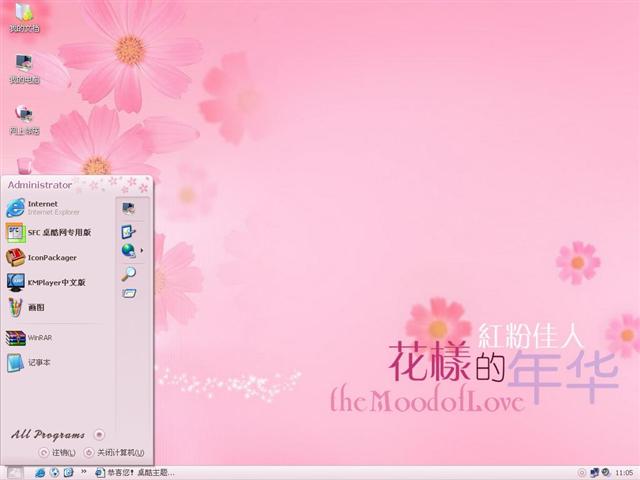Click the 11:05 taskbar clock

624,473
